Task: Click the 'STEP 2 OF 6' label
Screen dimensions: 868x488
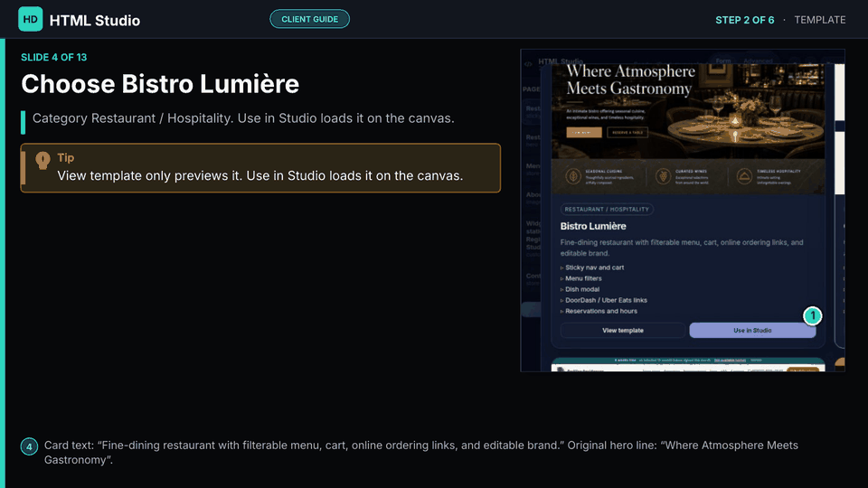Action: coord(744,20)
